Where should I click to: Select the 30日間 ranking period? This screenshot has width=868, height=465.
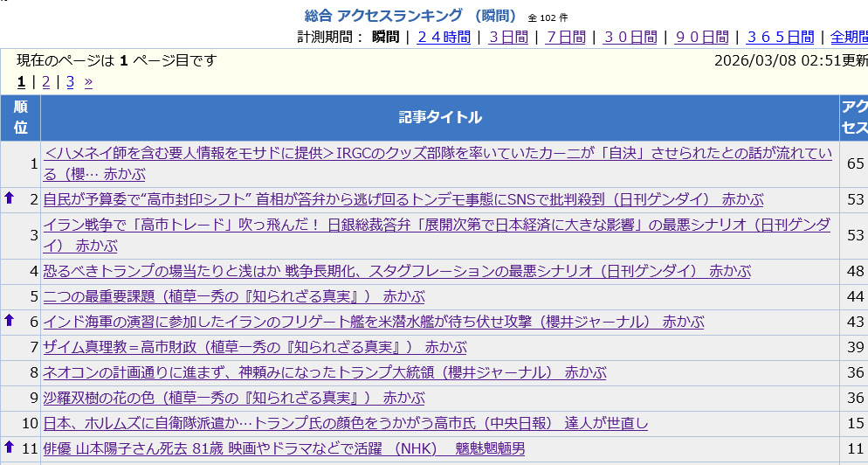(x=630, y=37)
